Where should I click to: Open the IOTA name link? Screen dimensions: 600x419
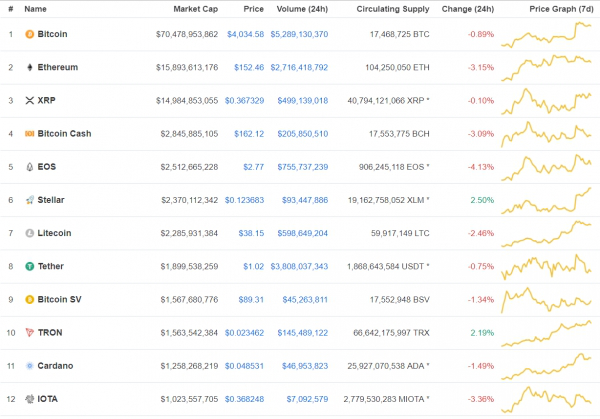point(47,399)
